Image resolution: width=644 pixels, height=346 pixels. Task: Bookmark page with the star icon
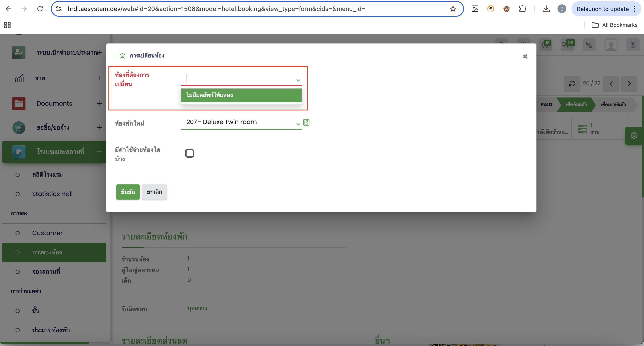tap(453, 9)
